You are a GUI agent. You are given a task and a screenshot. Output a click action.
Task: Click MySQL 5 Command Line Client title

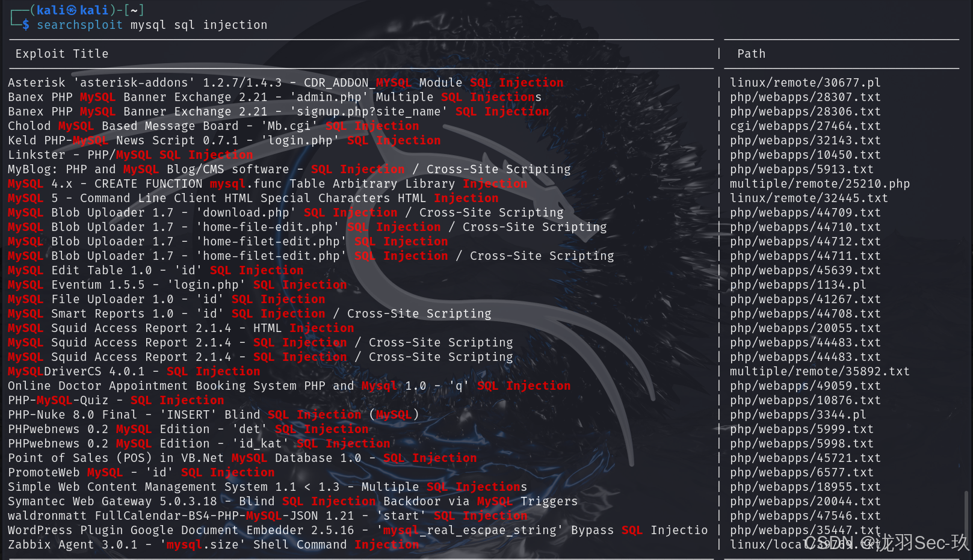pos(253,198)
